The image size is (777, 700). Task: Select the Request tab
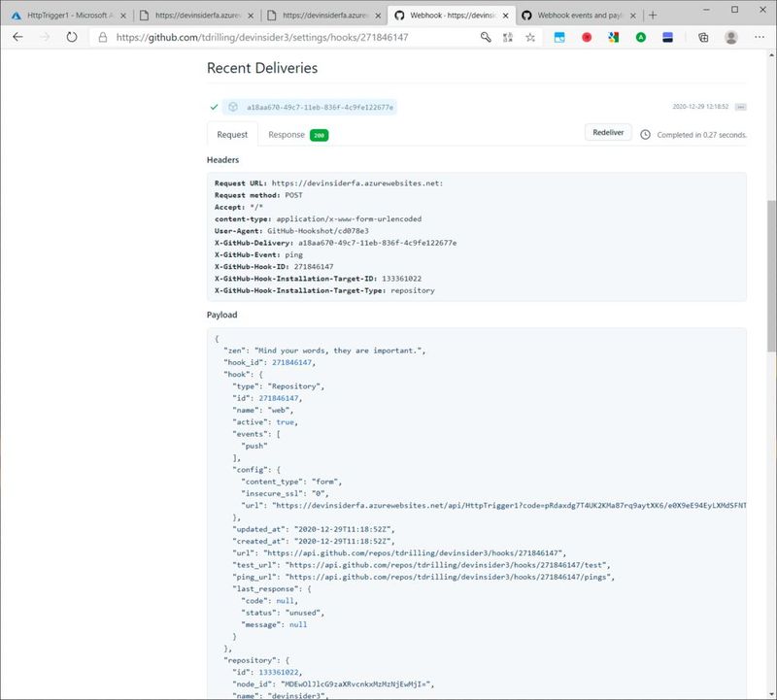pyautogui.click(x=232, y=135)
